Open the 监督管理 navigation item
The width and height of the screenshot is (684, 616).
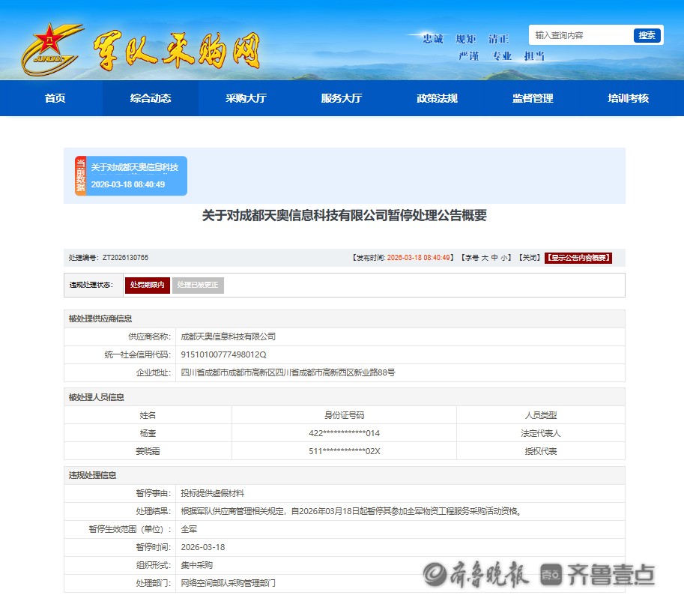533,98
